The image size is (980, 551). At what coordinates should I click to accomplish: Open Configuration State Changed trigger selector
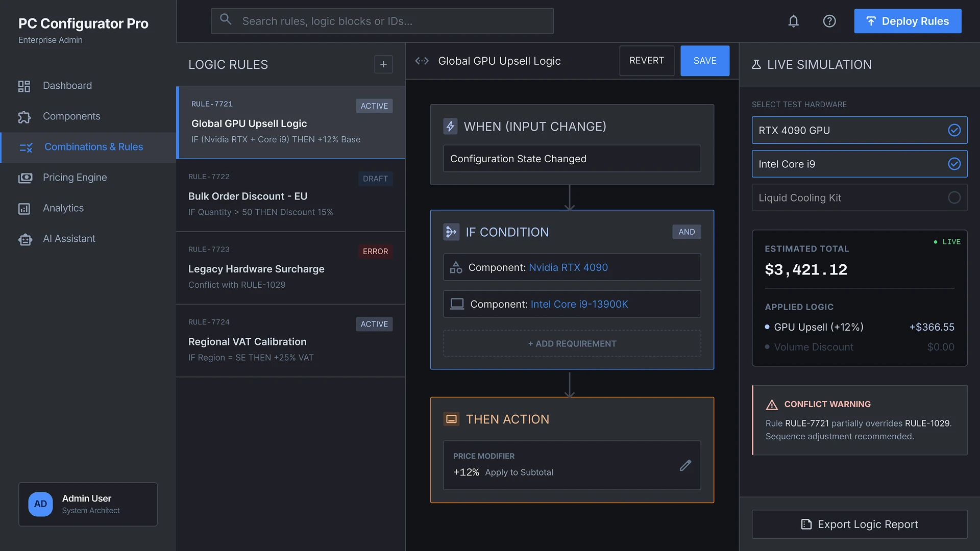point(572,159)
